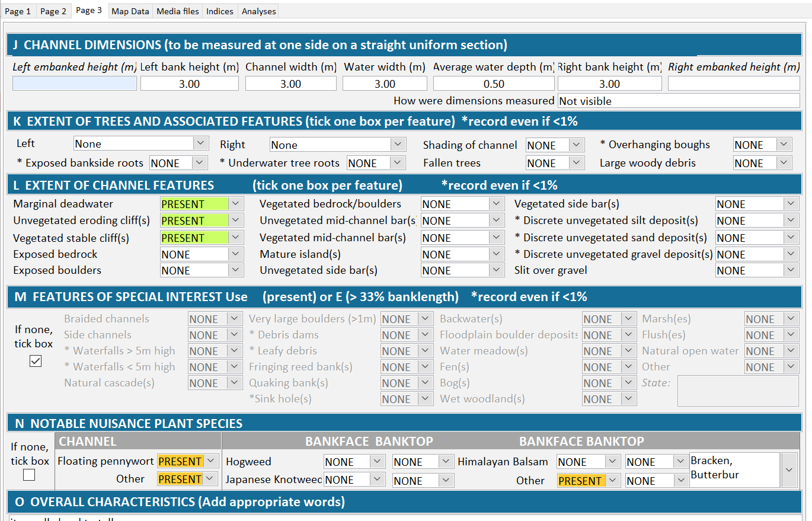Open the Exposed boulders dropdown
Screen dimensions: 812x521
202,270
